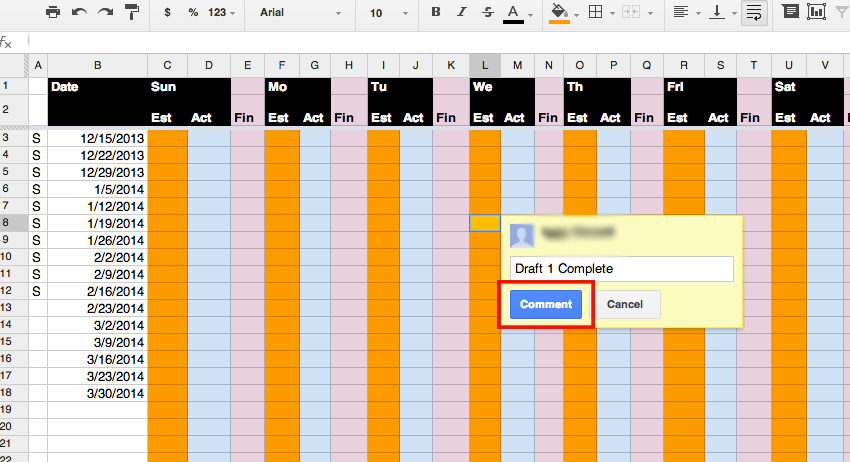Image resolution: width=850 pixels, height=462 pixels.
Task: Open horizontal align dropdown arrow
Action: click(x=698, y=14)
